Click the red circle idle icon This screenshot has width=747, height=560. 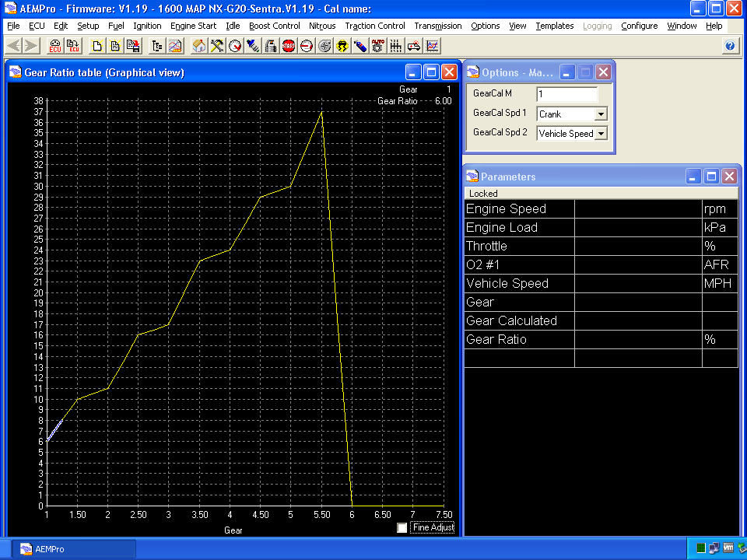(x=307, y=46)
